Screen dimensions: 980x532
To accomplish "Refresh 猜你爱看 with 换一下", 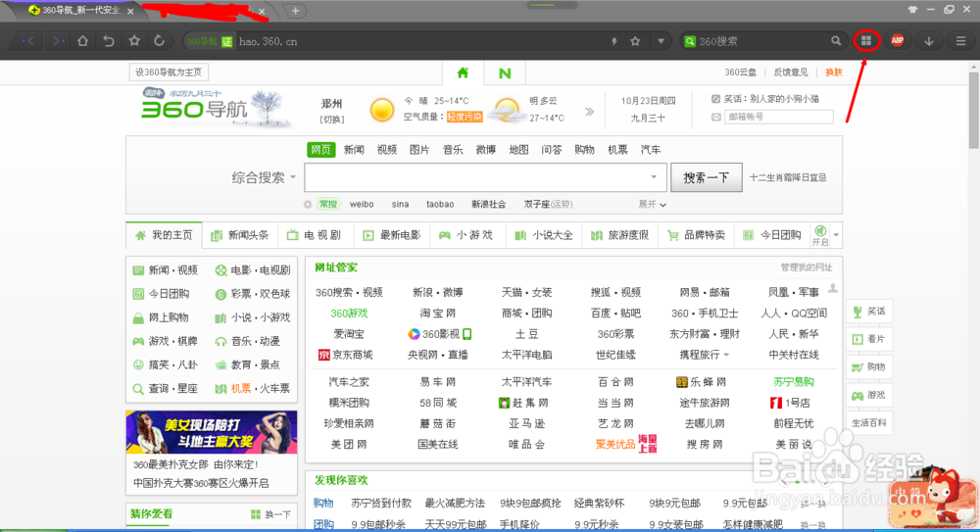I will click(271, 514).
